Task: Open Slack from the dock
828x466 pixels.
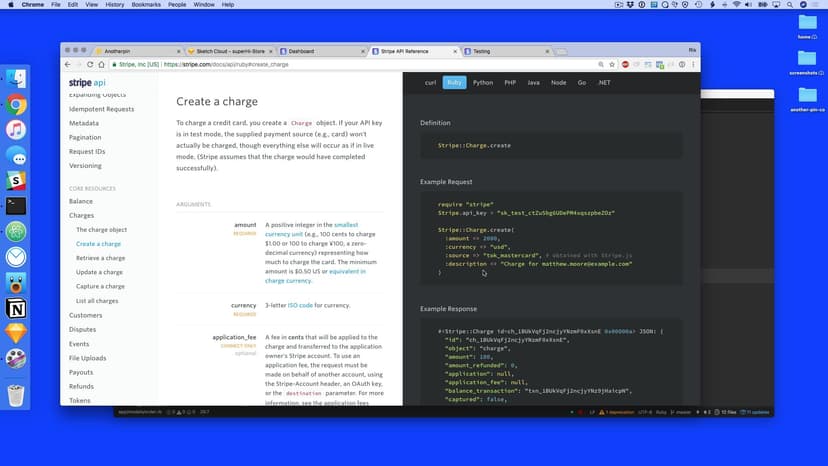Action: 16,180
